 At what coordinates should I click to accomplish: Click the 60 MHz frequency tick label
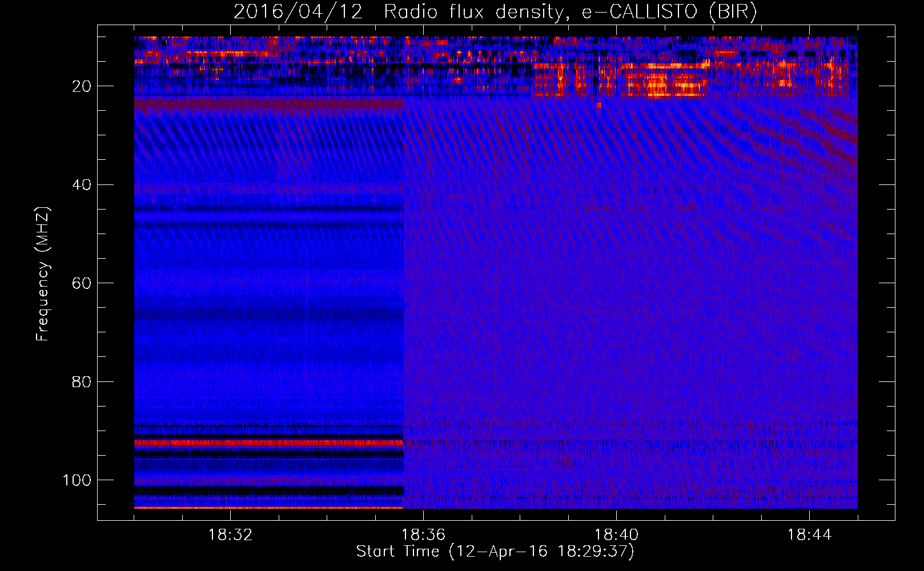click(82, 283)
